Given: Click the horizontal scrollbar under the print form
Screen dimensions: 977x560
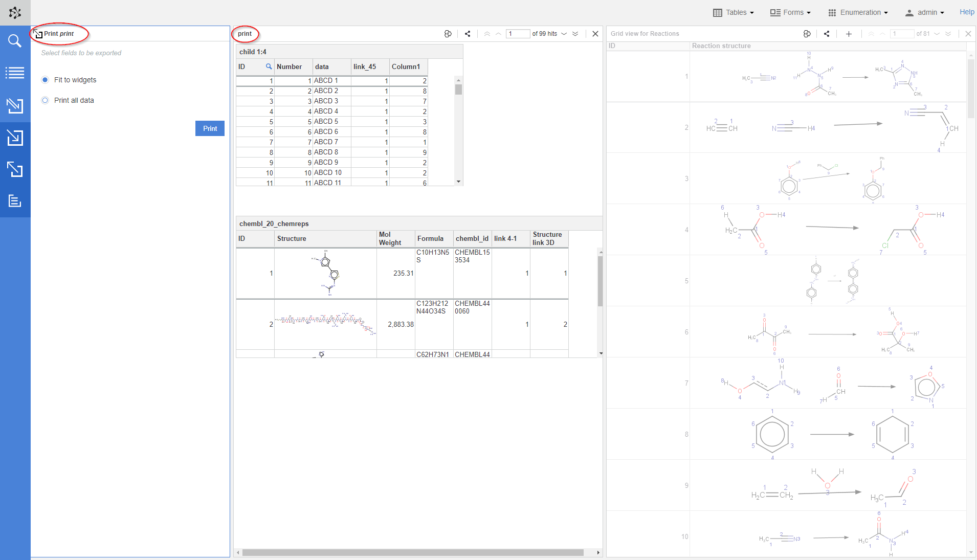Looking at the screenshot, I should pyautogui.click(x=412, y=552).
